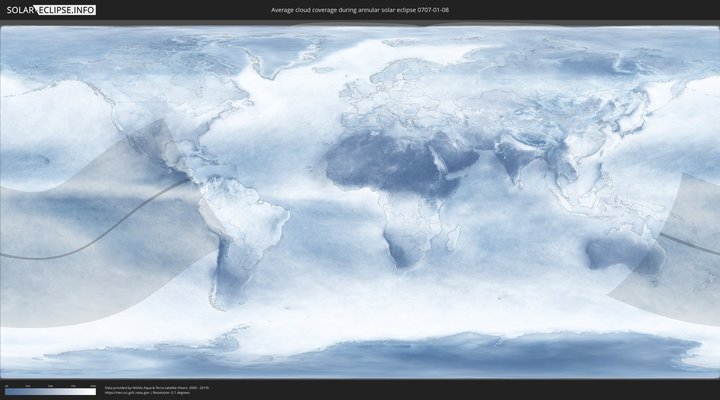The height and width of the screenshot is (400, 720).
Task: Click the map title about average cloud coverage
Action: (x=359, y=10)
